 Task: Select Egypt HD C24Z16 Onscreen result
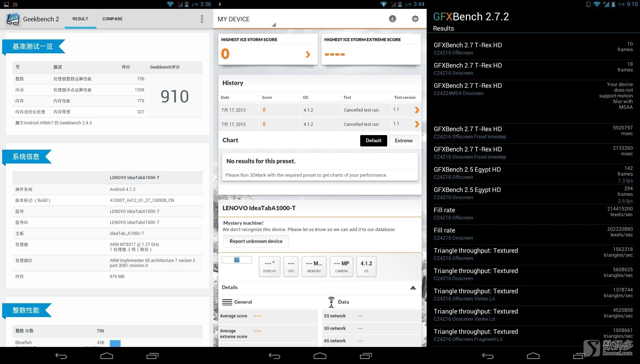click(533, 194)
